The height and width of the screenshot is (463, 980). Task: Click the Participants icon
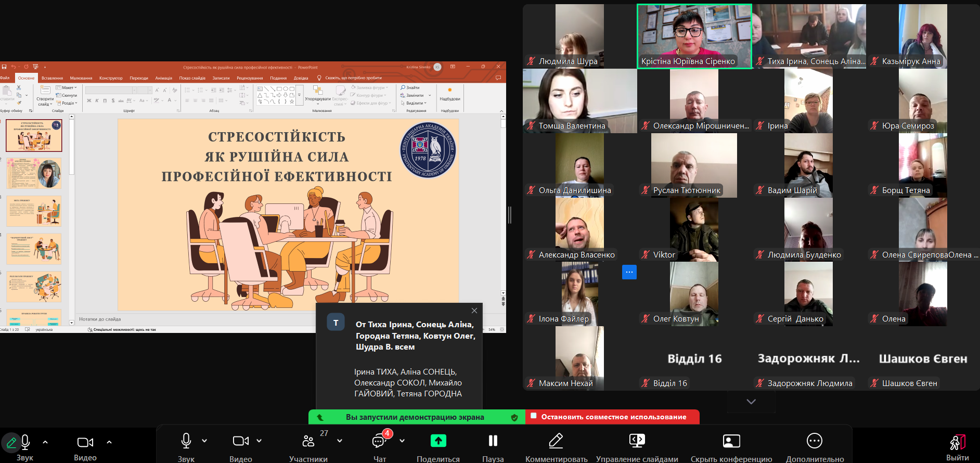(308, 442)
